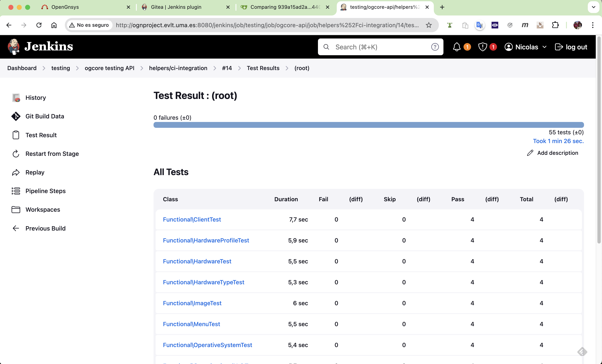Viewport: 602px width, 364px height.
Task: Expand chevron after testing breadcrumb
Action: [77, 68]
